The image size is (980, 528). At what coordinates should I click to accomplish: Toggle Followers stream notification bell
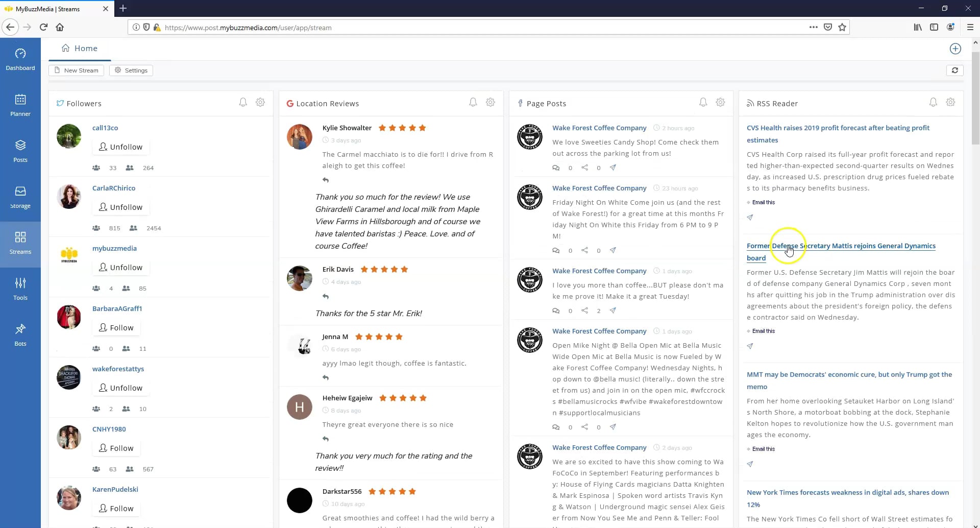pyautogui.click(x=243, y=103)
